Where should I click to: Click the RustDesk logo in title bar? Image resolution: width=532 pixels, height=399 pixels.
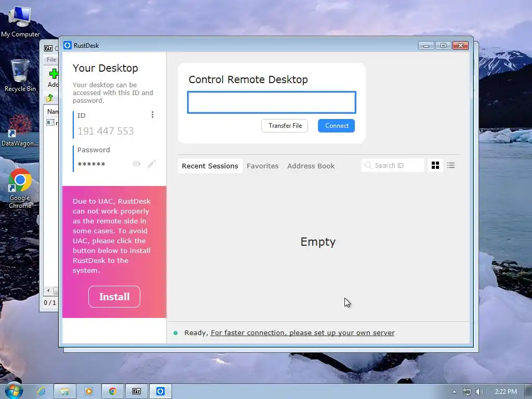click(x=68, y=46)
